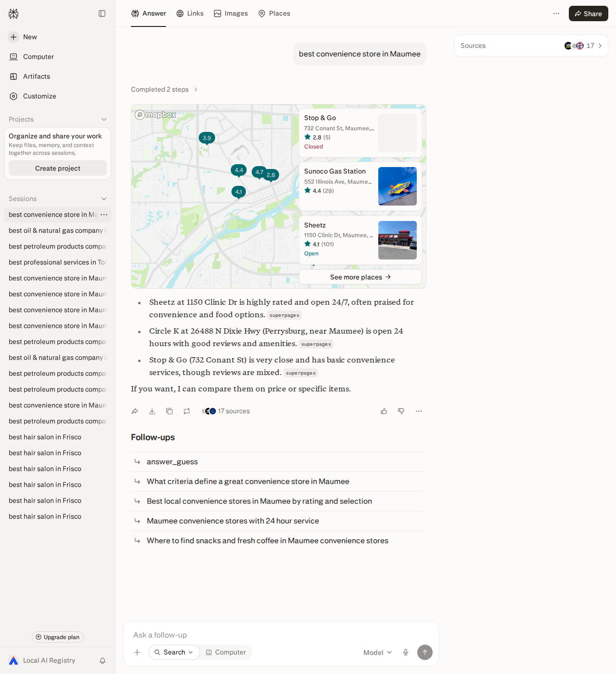The width and height of the screenshot is (616, 674).
Task: Collapse the Projects section
Action: coord(104,119)
